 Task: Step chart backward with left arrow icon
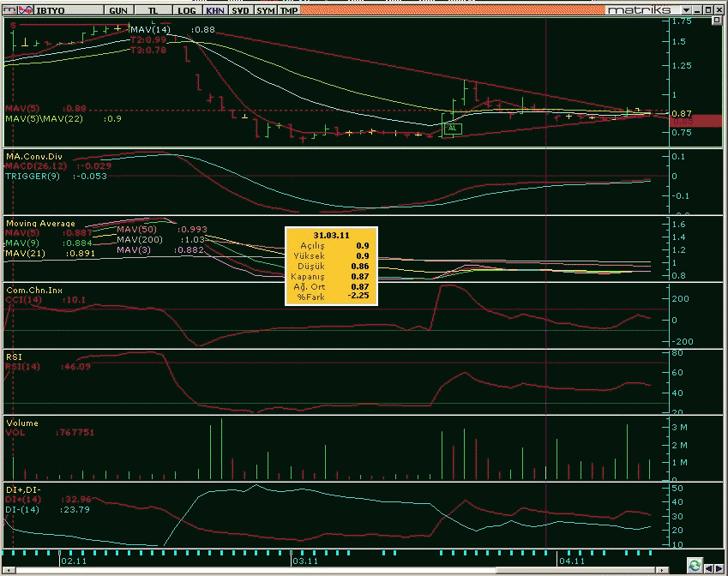(x=708, y=567)
